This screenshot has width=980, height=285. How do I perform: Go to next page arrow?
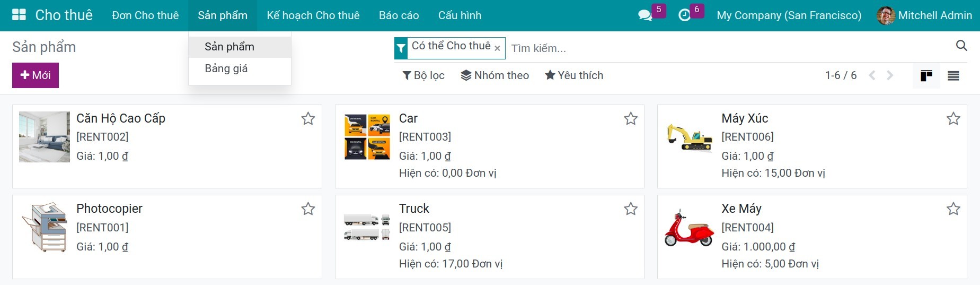point(890,75)
